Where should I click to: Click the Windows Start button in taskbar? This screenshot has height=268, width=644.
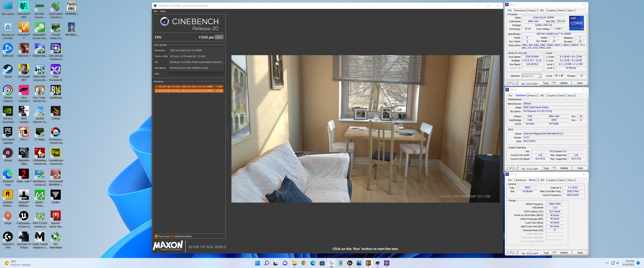pos(257,263)
